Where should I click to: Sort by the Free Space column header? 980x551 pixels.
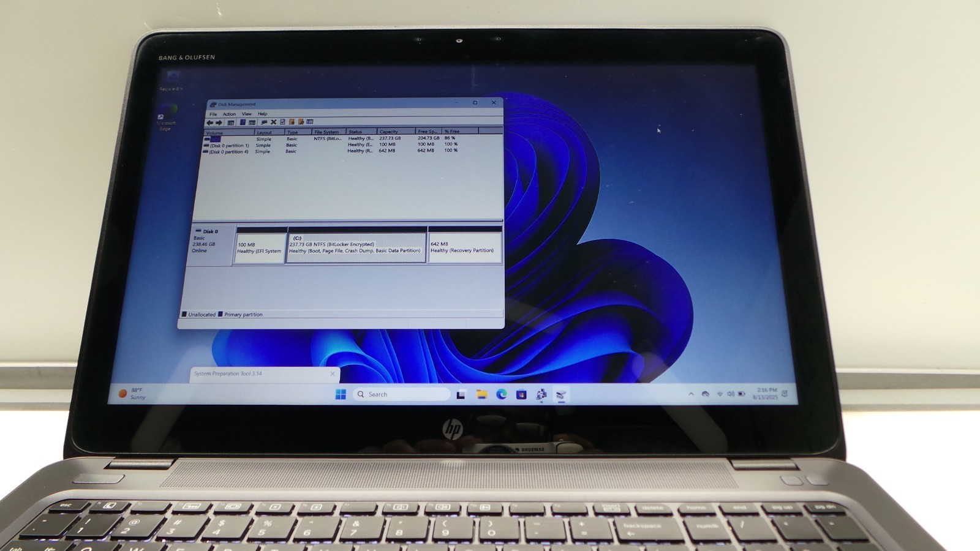[429, 131]
